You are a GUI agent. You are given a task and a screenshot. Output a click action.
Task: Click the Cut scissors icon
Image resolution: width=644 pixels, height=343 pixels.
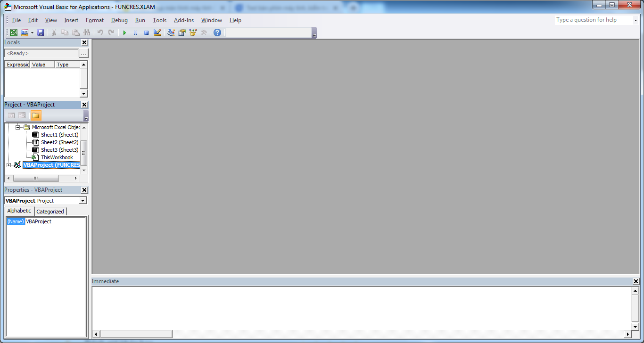[x=54, y=33]
